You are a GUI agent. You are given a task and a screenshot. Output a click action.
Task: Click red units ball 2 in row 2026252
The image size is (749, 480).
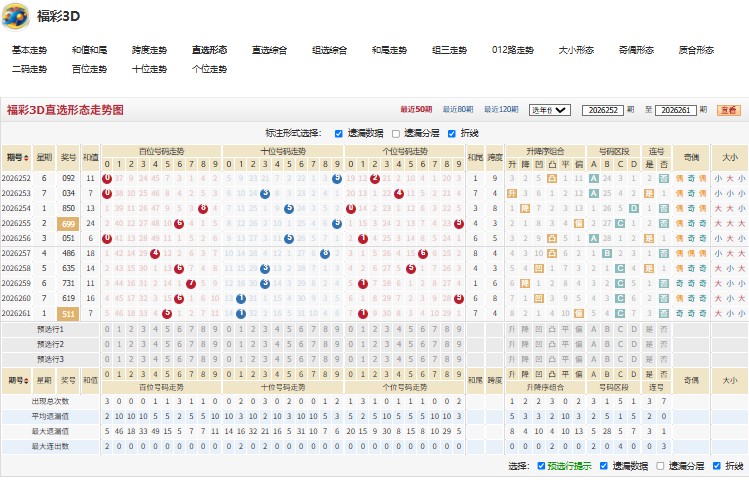tap(374, 179)
